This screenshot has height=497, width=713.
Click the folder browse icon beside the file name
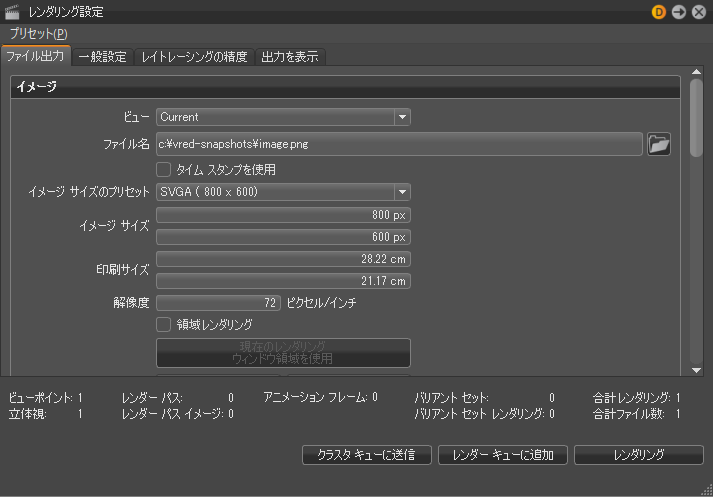[x=658, y=144]
